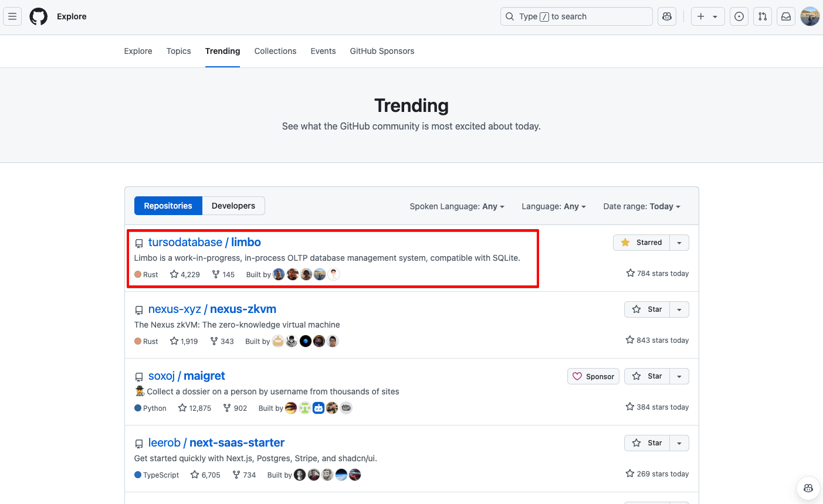
Task: Open the Topics tab
Action: (179, 51)
